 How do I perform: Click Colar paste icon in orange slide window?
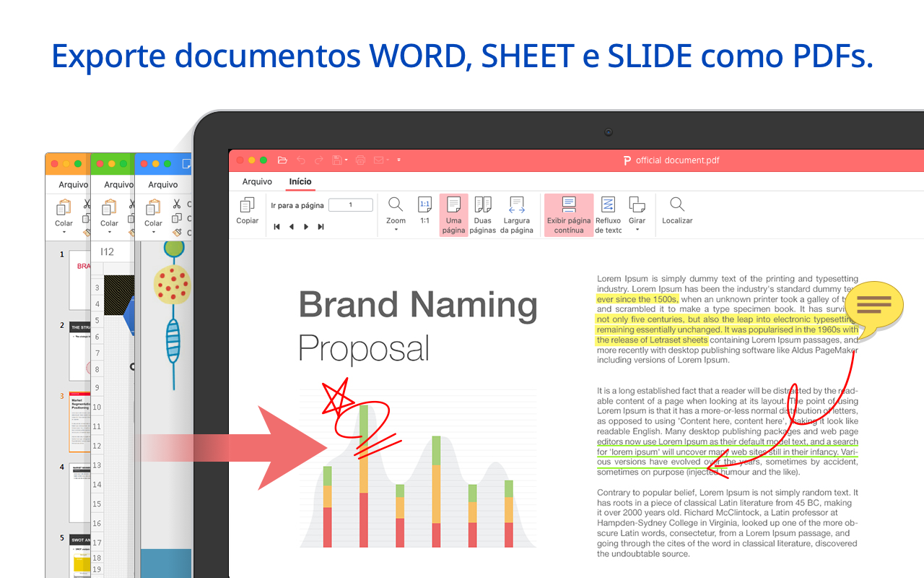pos(64,208)
